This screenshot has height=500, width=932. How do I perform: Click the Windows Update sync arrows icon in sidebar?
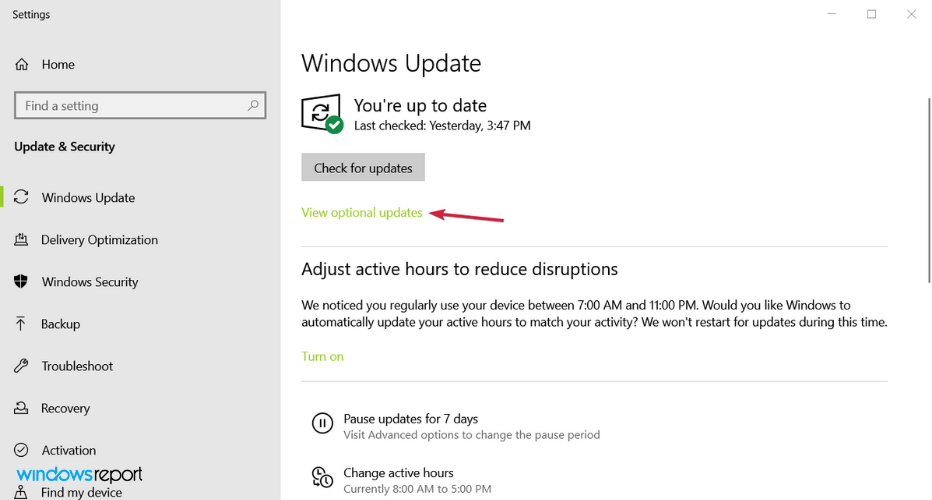click(x=21, y=197)
